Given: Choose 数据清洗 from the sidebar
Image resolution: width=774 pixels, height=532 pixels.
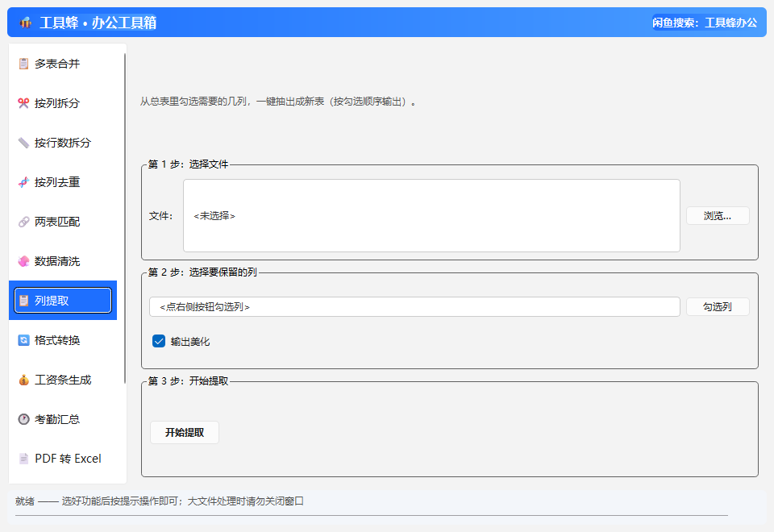Looking at the screenshot, I should (x=63, y=261).
